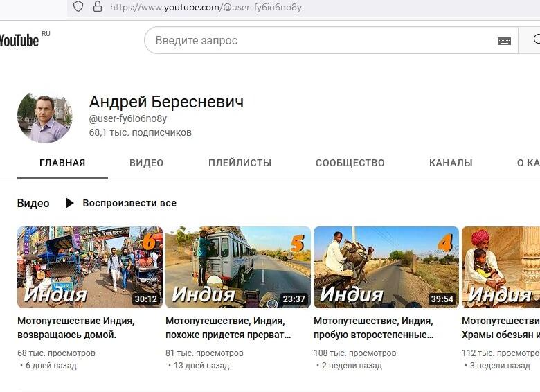Open the on-screen keyboard icon in search
The image size is (540, 392).
click(x=504, y=41)
